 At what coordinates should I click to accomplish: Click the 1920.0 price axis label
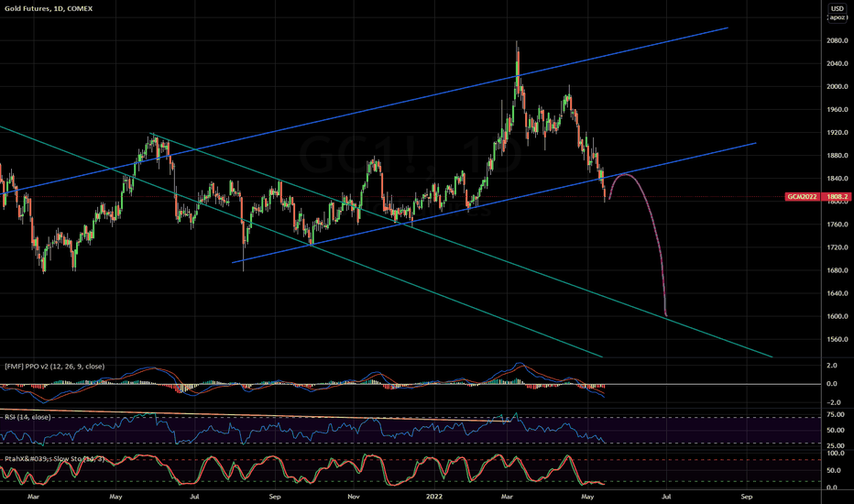838,132
